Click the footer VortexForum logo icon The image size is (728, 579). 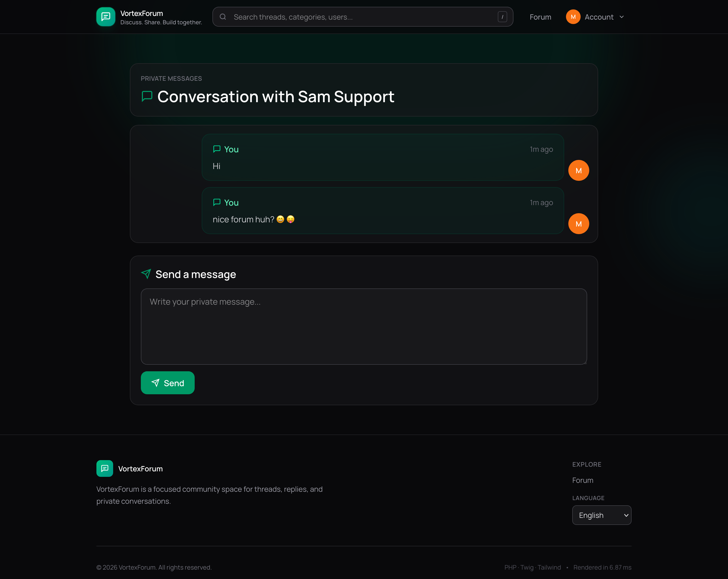click(105, 468)
